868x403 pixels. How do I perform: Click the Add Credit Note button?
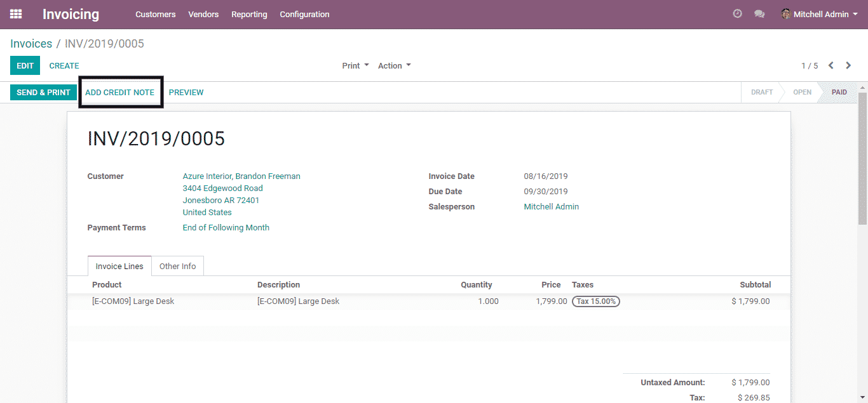click(119, 92)
